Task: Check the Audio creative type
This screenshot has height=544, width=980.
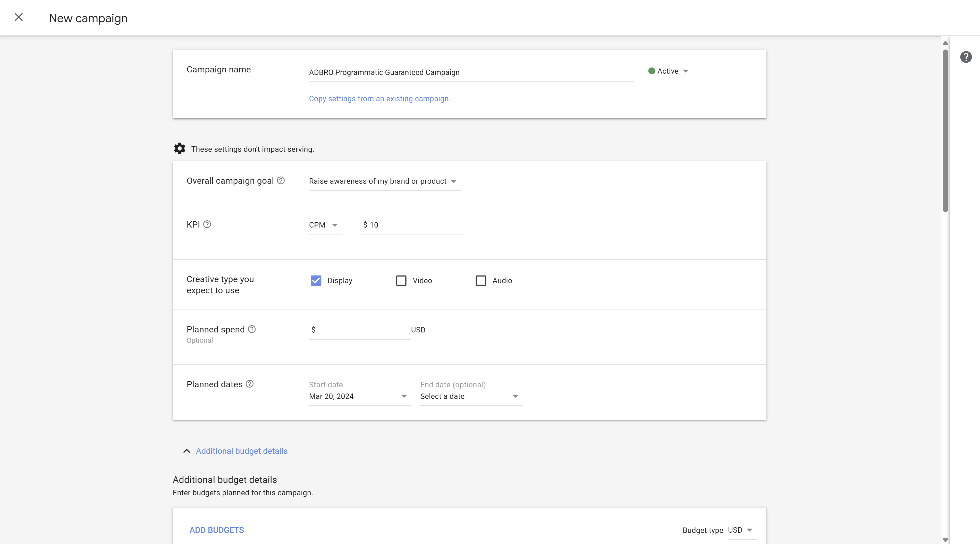Action: pyautogui.click(x=480, y=280)
